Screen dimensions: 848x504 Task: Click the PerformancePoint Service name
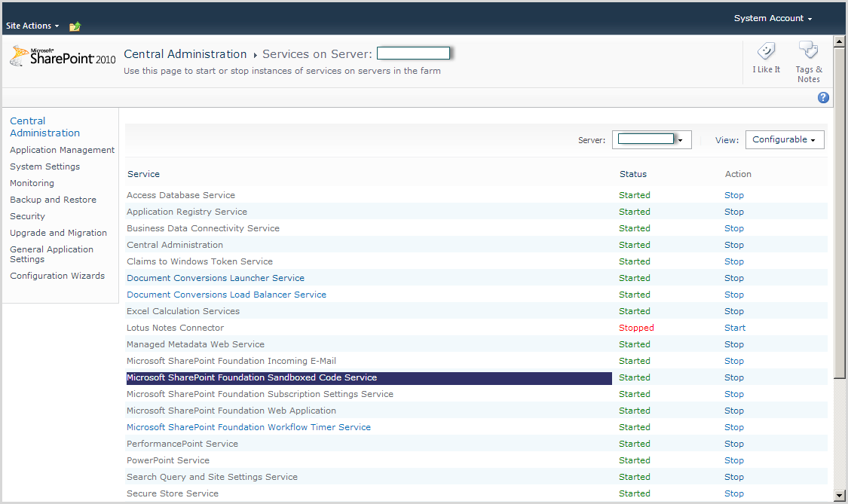pyautogui.click(x=182, y=444)
